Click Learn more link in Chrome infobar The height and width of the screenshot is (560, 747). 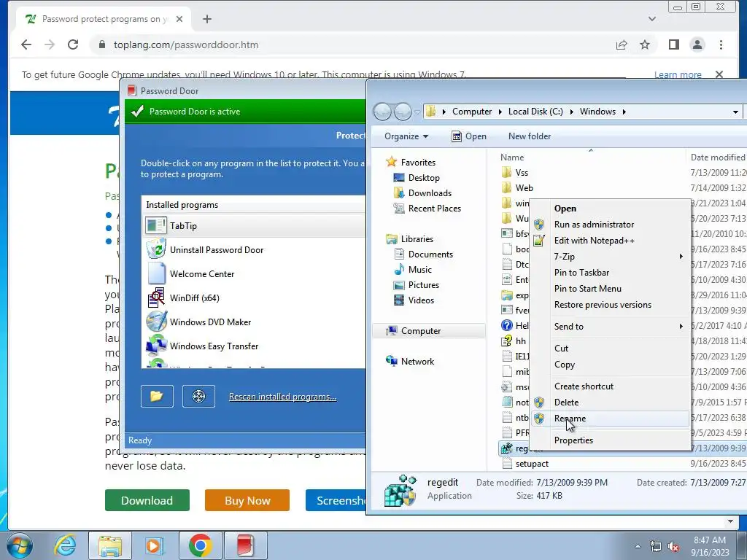(678, 74)
